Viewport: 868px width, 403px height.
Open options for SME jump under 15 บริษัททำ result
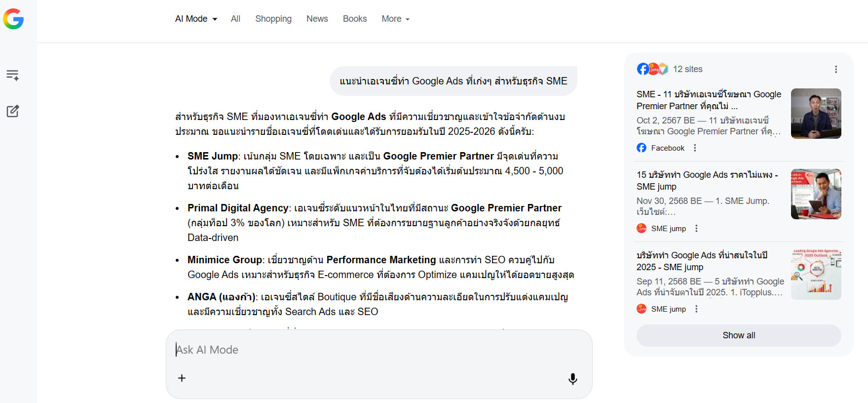coord(696,228)
